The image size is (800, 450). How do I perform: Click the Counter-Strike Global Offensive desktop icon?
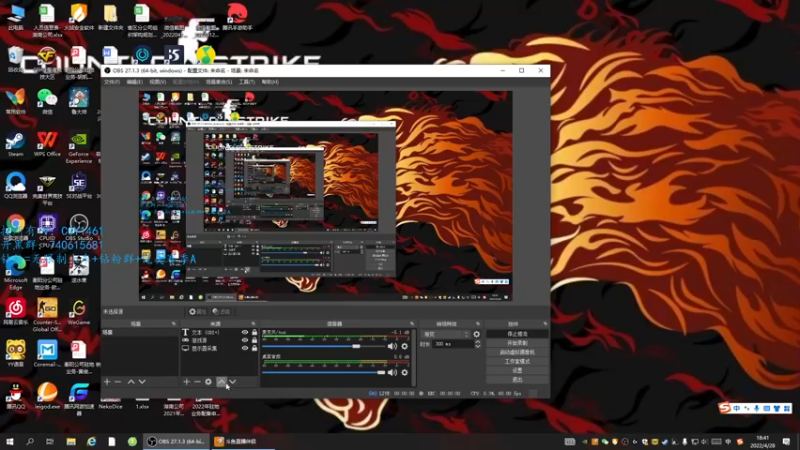[x=47, y=315]
